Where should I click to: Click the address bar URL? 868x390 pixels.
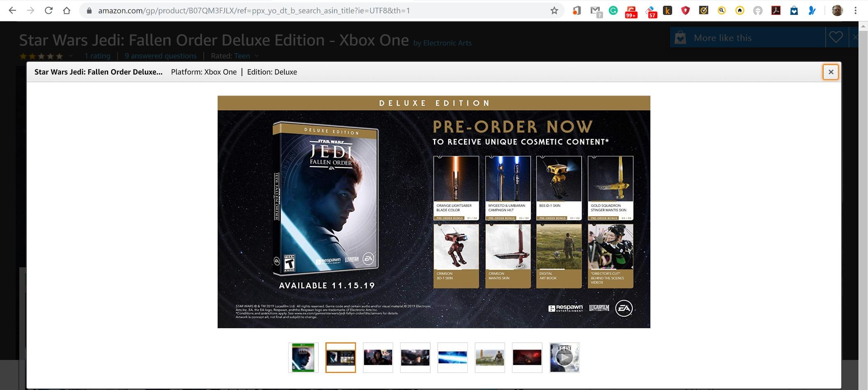click(254, 11)
